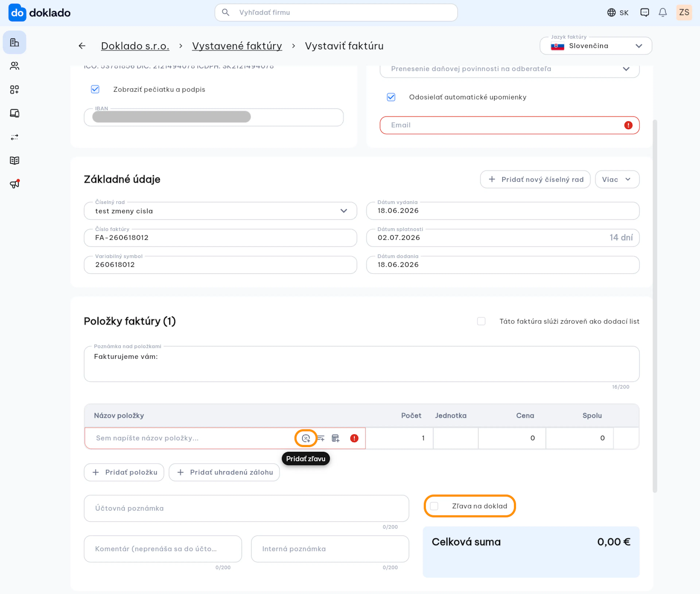
Task: Click the red error icon in item row
Action: (354, 438)
